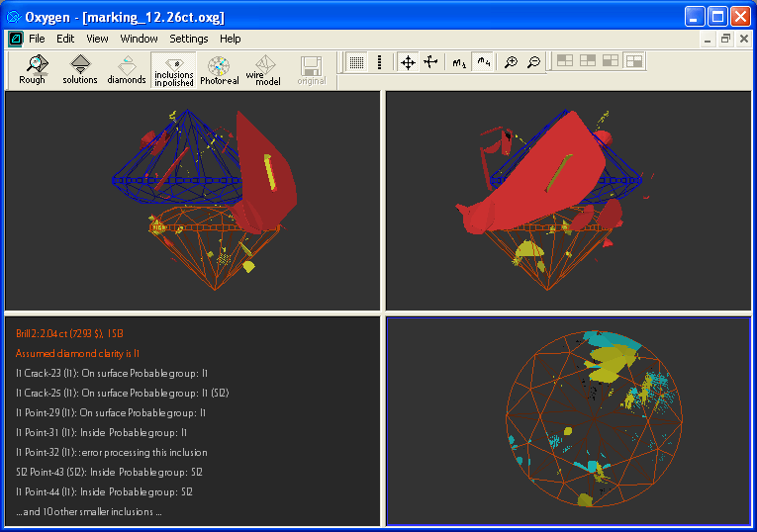This screenshot has height=532, width=757.
Task: Click the solutions toolbar icon
Action: [x=80, y=69]
